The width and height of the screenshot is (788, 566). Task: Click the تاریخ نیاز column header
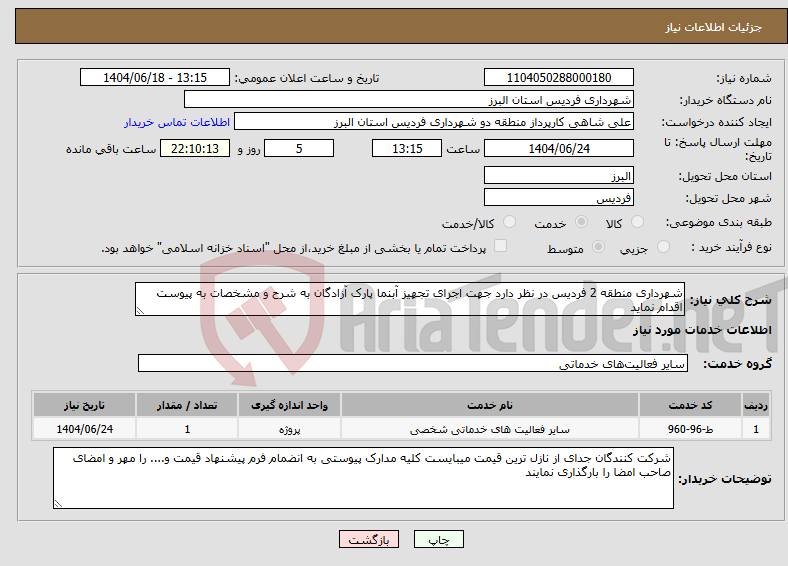84,405
